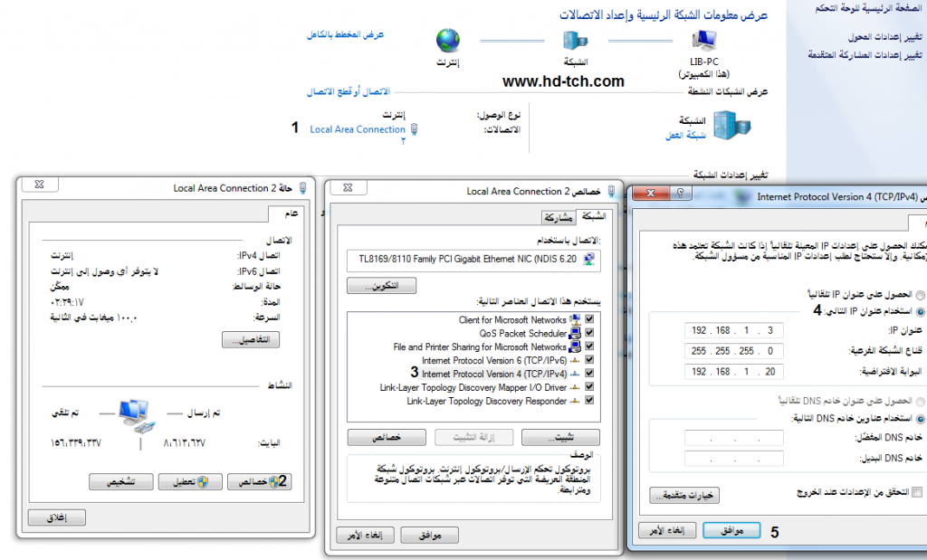
Task: Open the Local Area Connection 2 link
Action: tap(358, 129)
